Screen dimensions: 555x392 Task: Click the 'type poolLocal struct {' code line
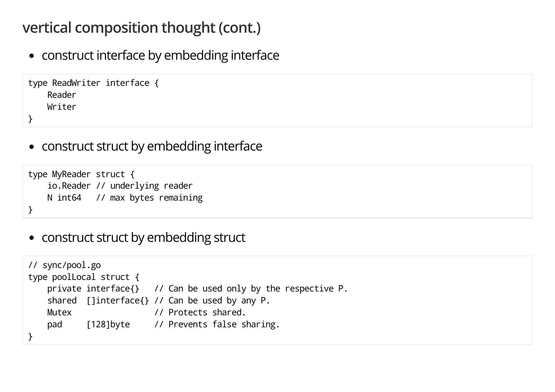(x=84, y=277)
